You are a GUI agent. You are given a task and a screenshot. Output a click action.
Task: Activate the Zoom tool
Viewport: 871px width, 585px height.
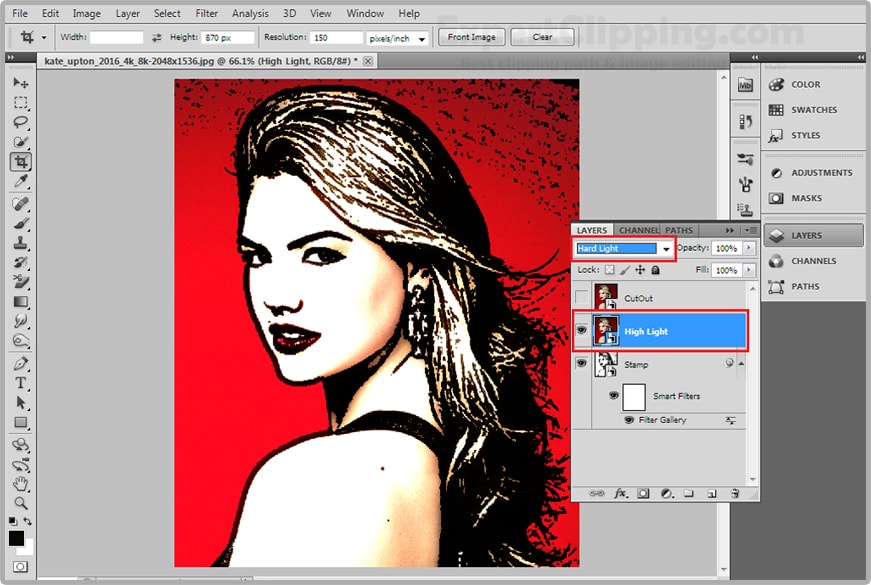[20, 502]
